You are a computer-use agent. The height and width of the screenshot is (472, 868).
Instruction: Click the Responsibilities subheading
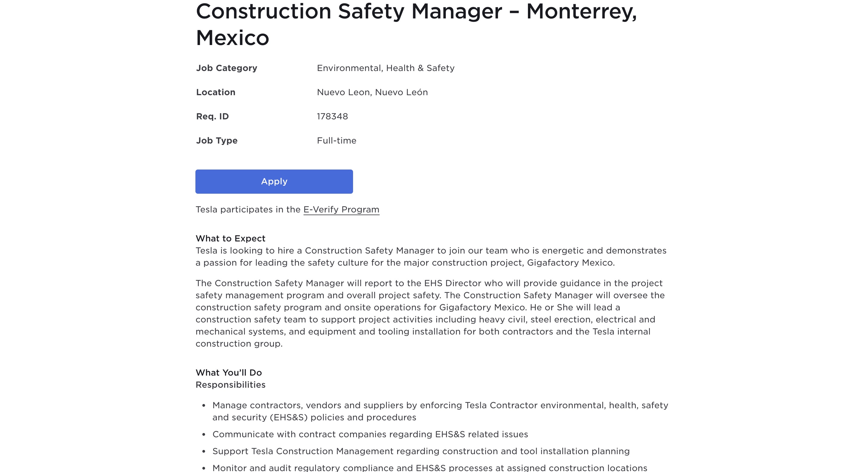230,385
